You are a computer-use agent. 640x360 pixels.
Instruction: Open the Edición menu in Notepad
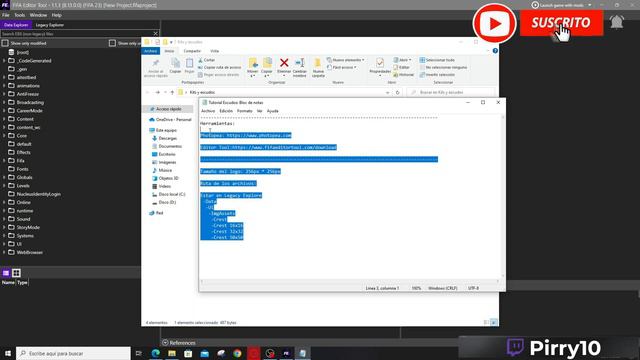[x=226, y=111]
